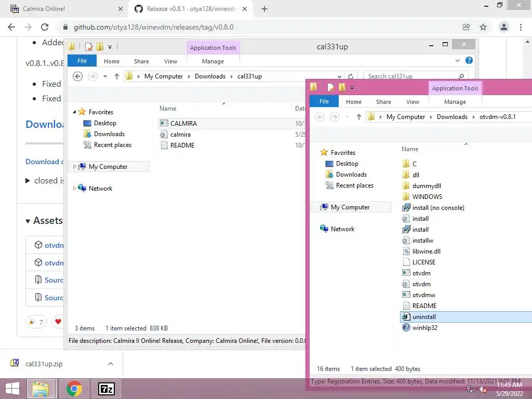Image resolution: width=532 pixels, height=399 pixels.
Task: Expand My Computer tree in cal331up window
Action: 75,167
